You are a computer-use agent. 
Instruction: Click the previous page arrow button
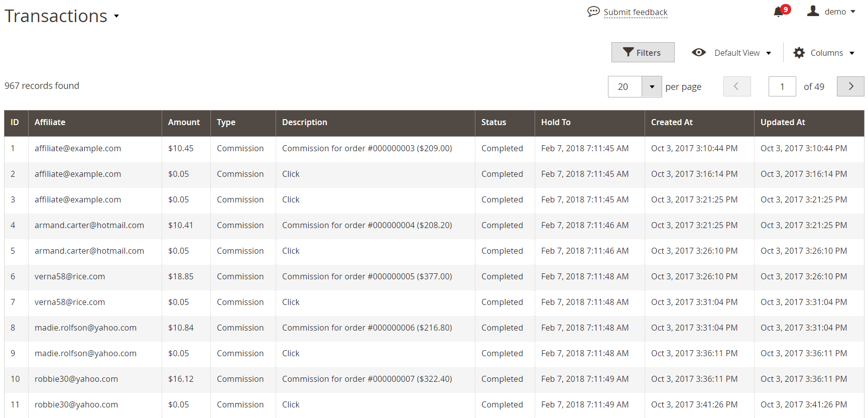pyautogui.click(x=737, y=86)
